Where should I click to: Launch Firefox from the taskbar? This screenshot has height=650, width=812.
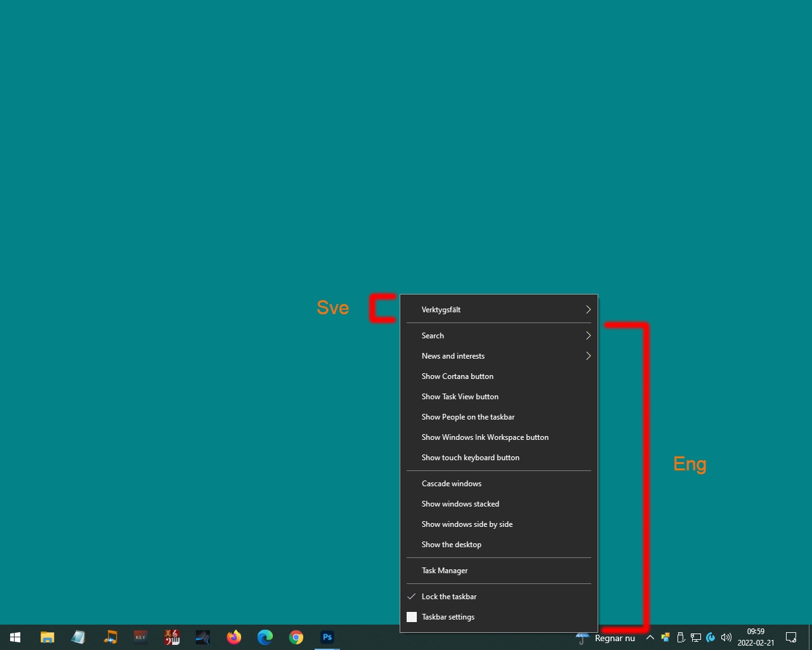[234, 637]
